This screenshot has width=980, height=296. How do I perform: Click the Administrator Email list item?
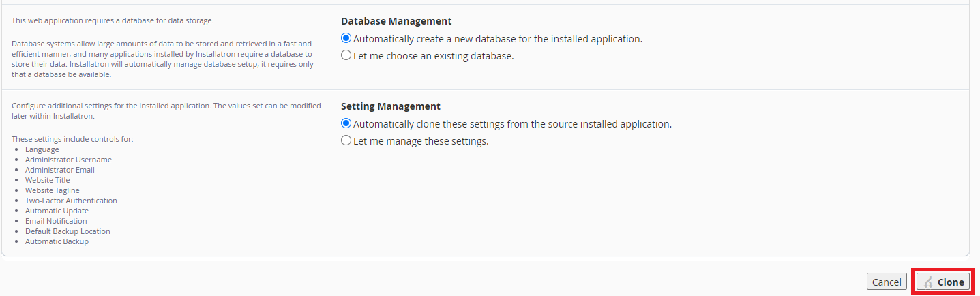[x=60, y=170]
